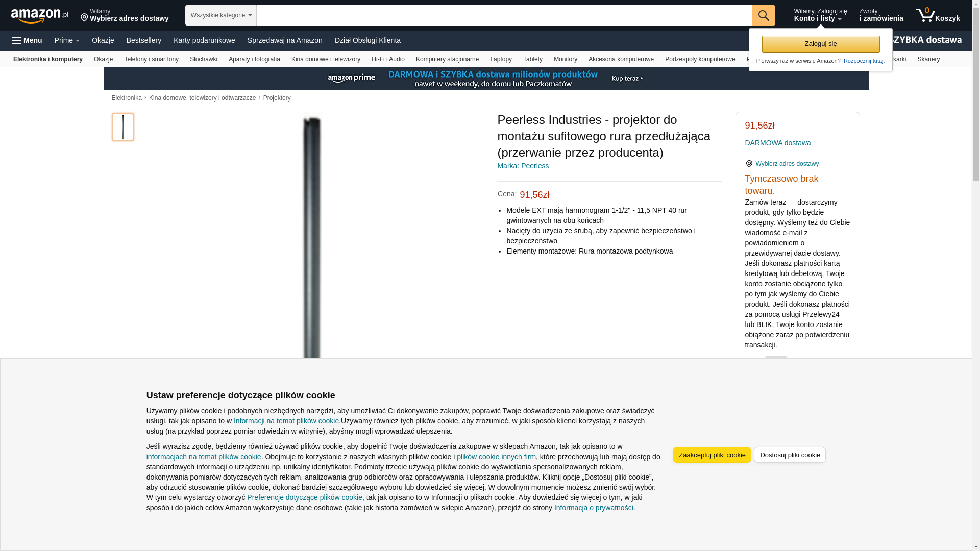Click the delivery location pin in buy box

pos(749,164)
